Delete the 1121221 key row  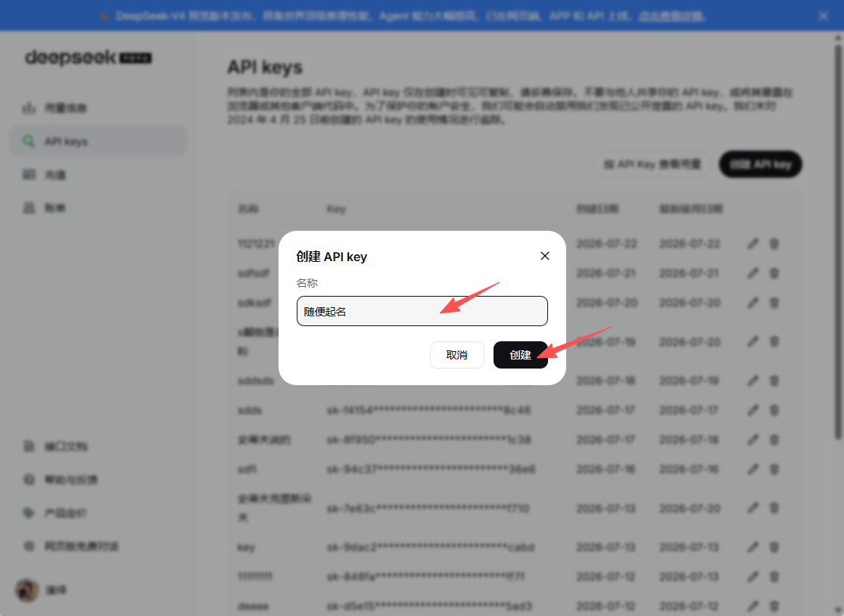coord(774,244)
